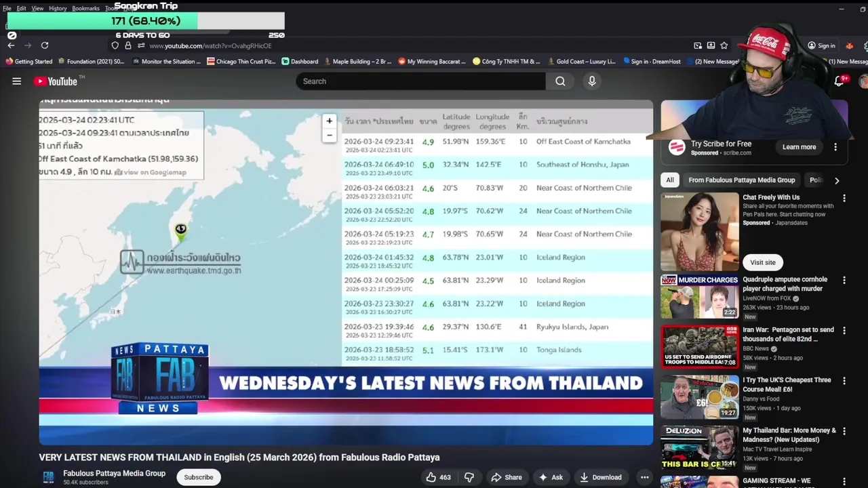The image size is (868, 488).
Task: View site security padlock info
Action: (127, 45)
